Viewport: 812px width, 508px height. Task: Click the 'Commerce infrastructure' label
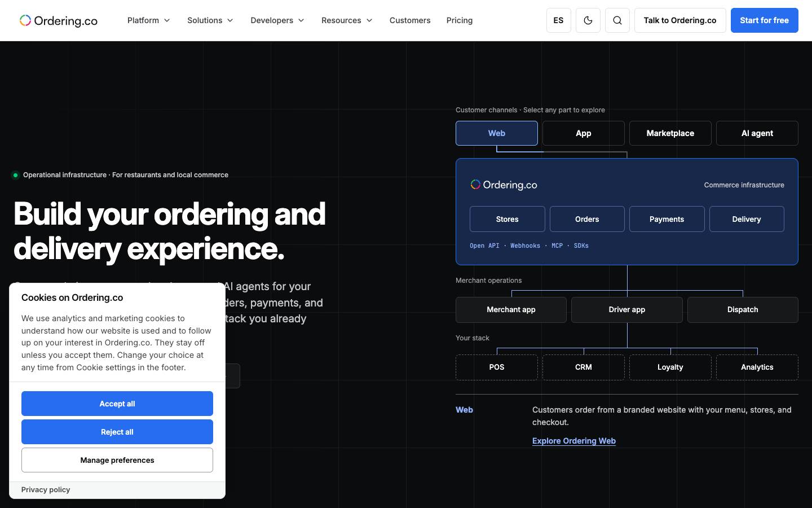click(744, 185)
